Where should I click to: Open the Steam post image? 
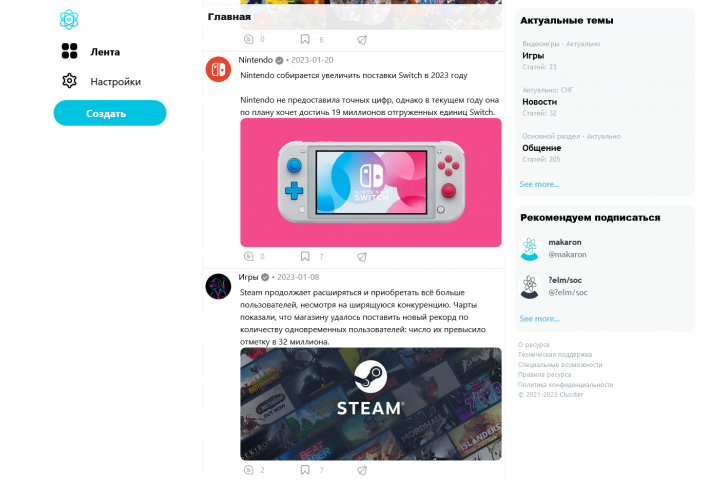[x=371, y=404]
